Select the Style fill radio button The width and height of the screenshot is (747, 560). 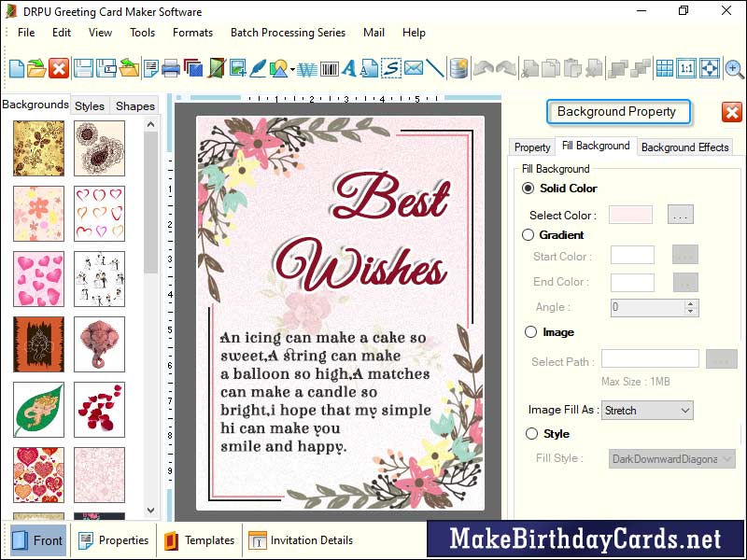pos(531,434)
